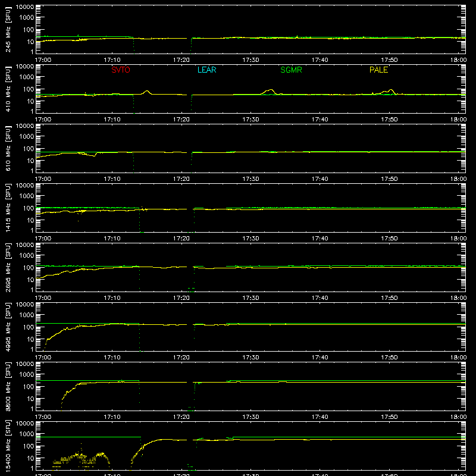Click the green SGMR station label

click(291, 70)
